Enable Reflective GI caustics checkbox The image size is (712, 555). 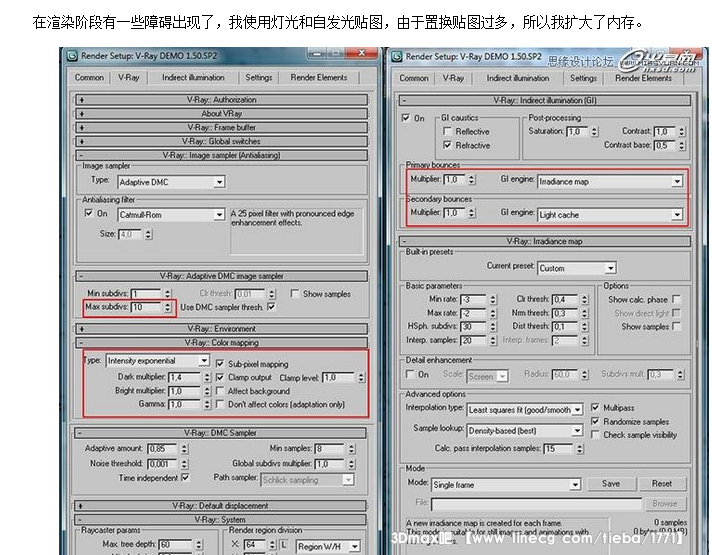click(x=447, y=131)
